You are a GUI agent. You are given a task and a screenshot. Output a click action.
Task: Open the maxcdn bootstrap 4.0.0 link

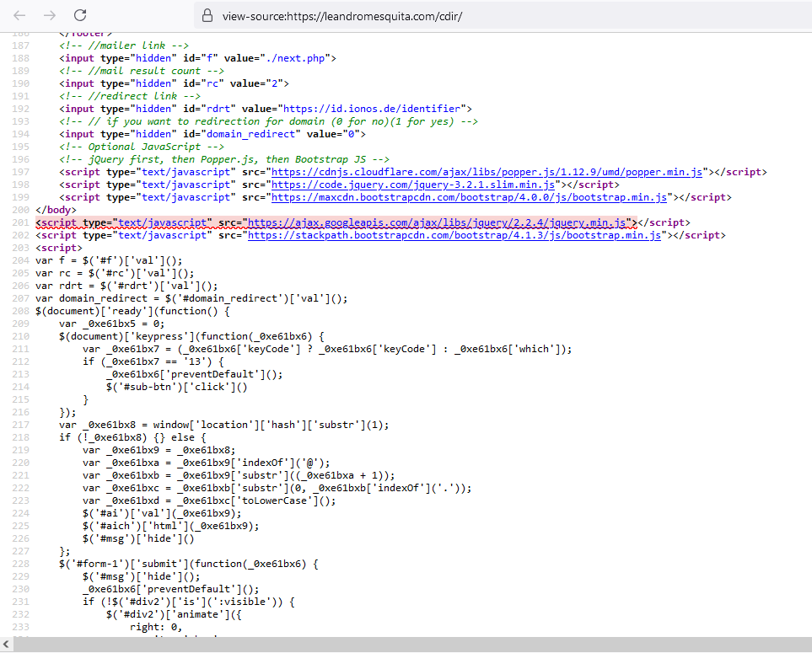click(x=469, y=197)
